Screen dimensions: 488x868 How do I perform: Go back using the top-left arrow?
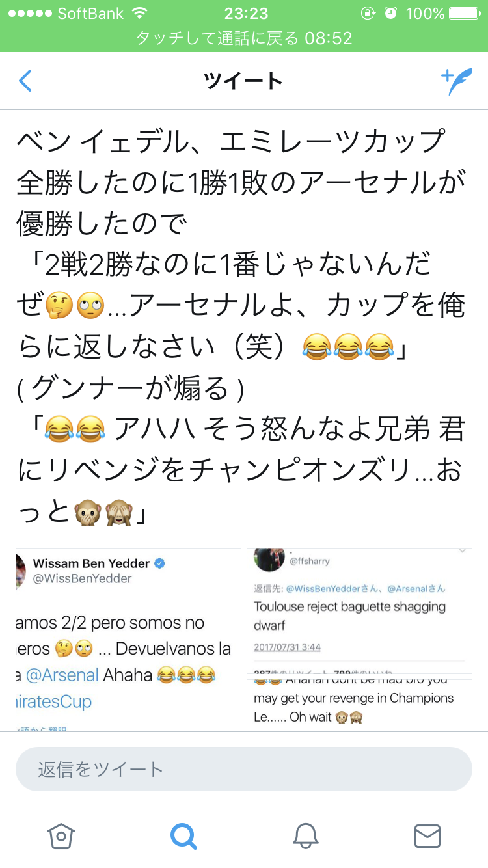[25, 81]
